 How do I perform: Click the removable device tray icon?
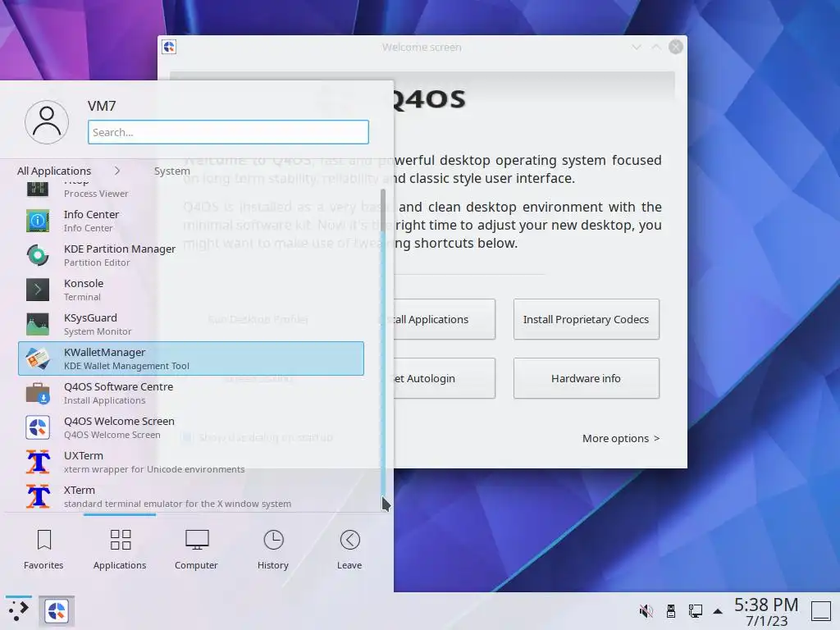pyautogui.click(x=671, y=610)
